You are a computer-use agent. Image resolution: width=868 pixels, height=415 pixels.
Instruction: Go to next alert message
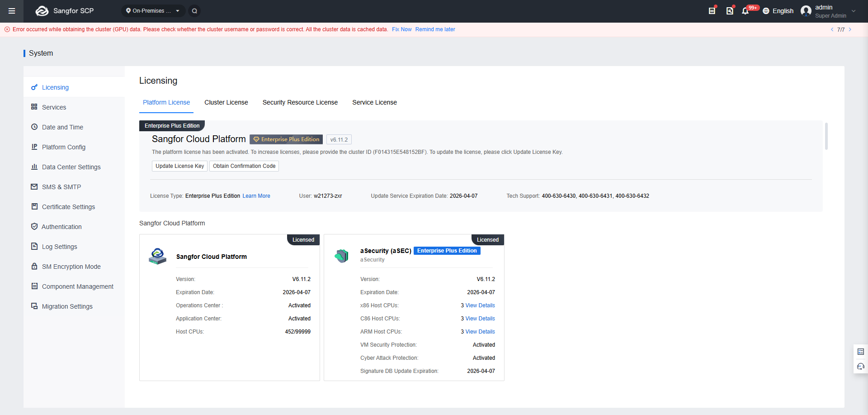point(850,29)
